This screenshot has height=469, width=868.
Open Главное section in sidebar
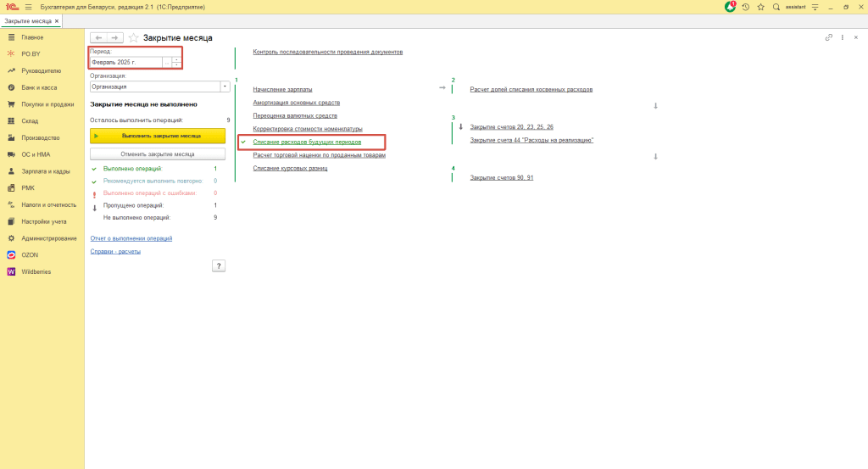click(x=32, y=37)
